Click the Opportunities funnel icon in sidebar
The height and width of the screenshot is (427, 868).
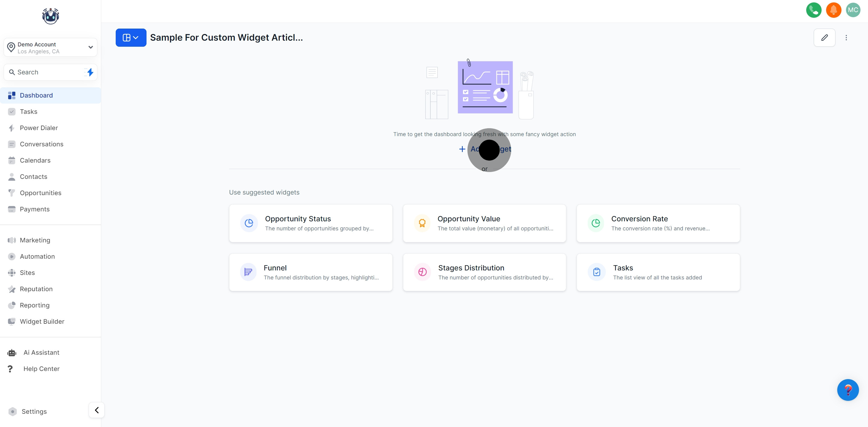tap(12, 193)
